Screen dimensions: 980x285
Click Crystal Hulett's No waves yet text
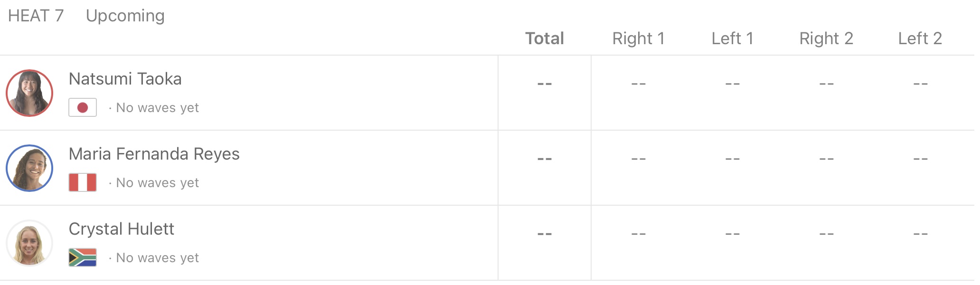[157, 258]
